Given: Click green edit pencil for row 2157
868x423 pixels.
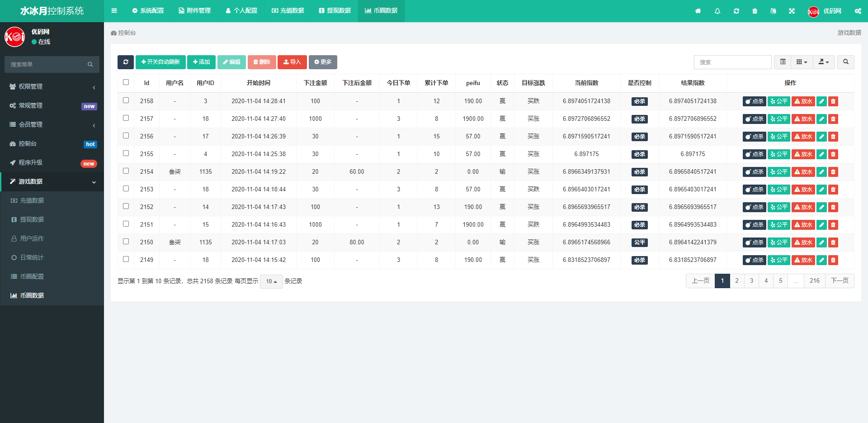Looking at the screenshot, I should point(821,119).
